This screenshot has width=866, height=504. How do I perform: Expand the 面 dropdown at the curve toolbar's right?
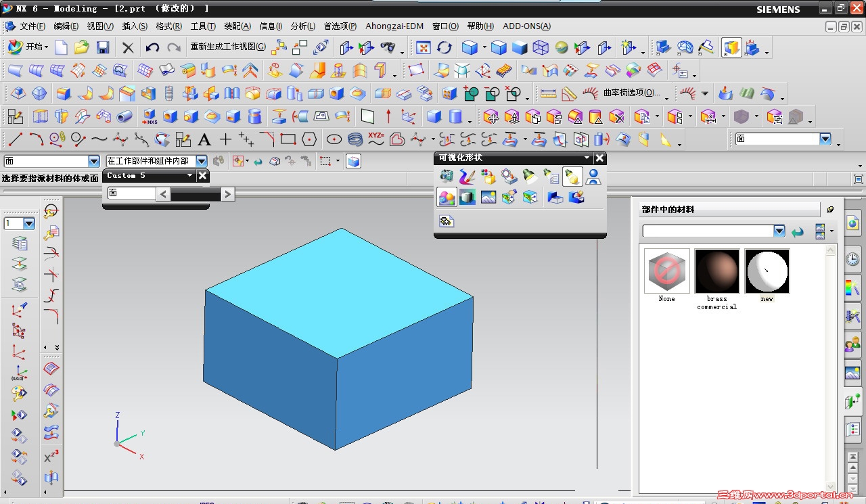pos(825,139)
